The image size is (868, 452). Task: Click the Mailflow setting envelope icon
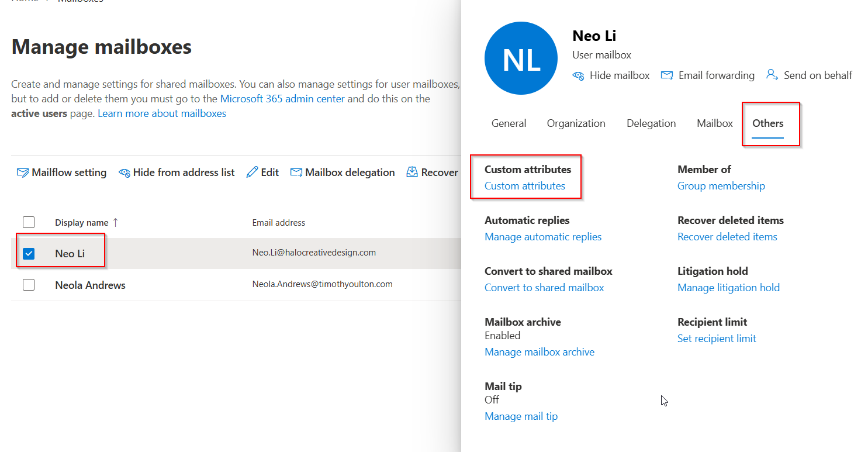click(23, 172)
